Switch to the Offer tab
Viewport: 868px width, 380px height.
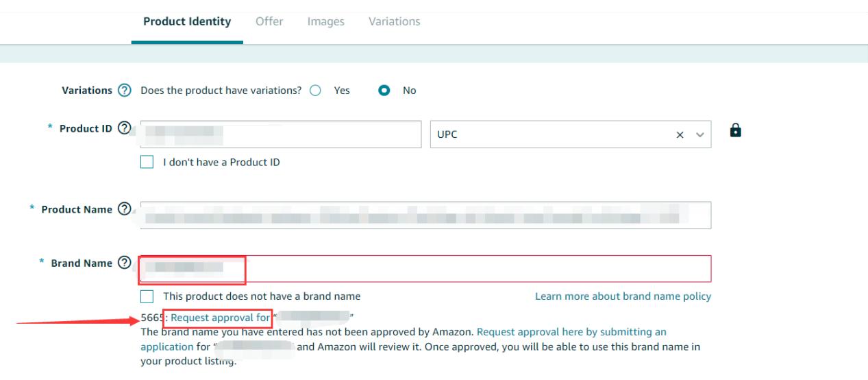(x=269, y=21)
